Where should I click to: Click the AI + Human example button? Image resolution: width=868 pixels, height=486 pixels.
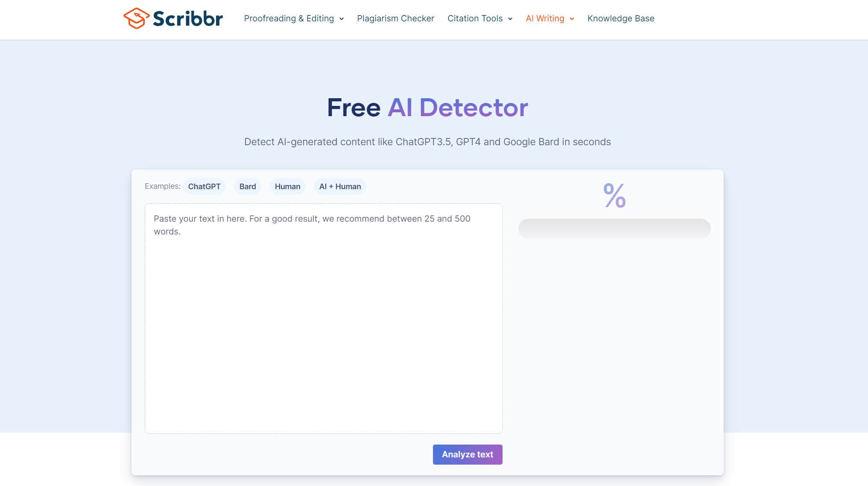pos(340,186)
